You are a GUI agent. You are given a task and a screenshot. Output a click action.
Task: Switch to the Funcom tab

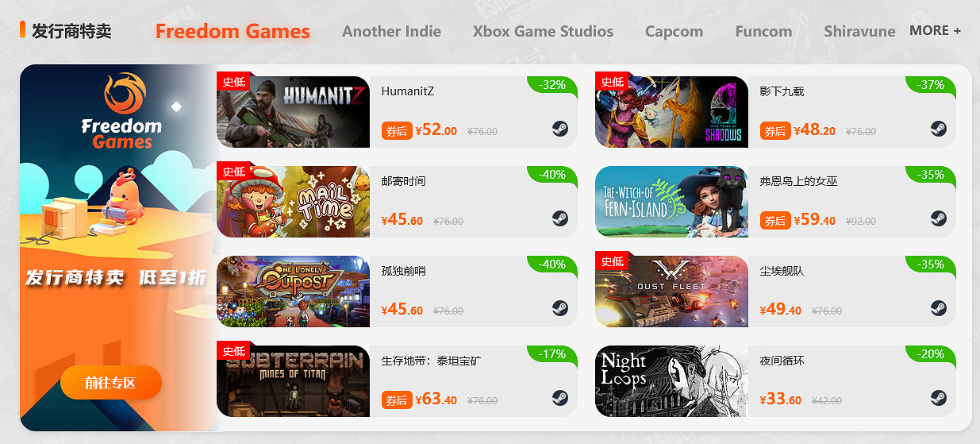[x=763, y=32]
